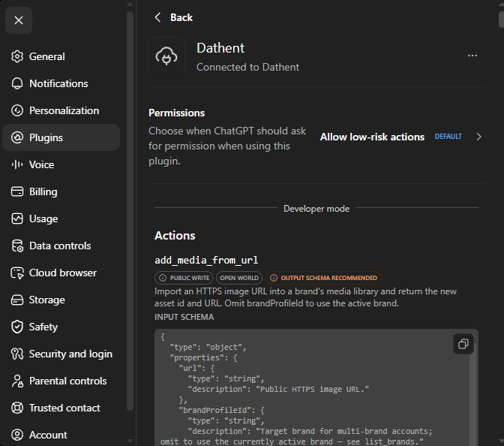Click the Parental controls icon
The image size is (504, 446).
pyautogui.click(x=17, y=381)
